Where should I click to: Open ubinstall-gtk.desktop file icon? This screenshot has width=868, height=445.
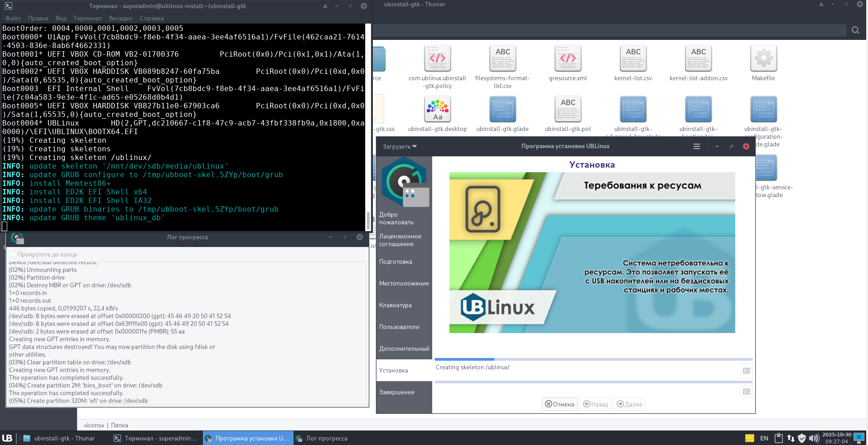tap(437, 110)
